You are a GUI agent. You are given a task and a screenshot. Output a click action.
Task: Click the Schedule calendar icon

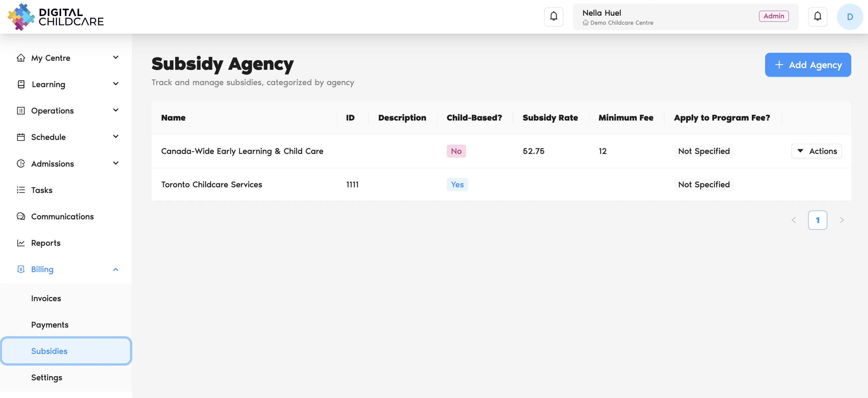pyautogui.click(x=21, y=137)
